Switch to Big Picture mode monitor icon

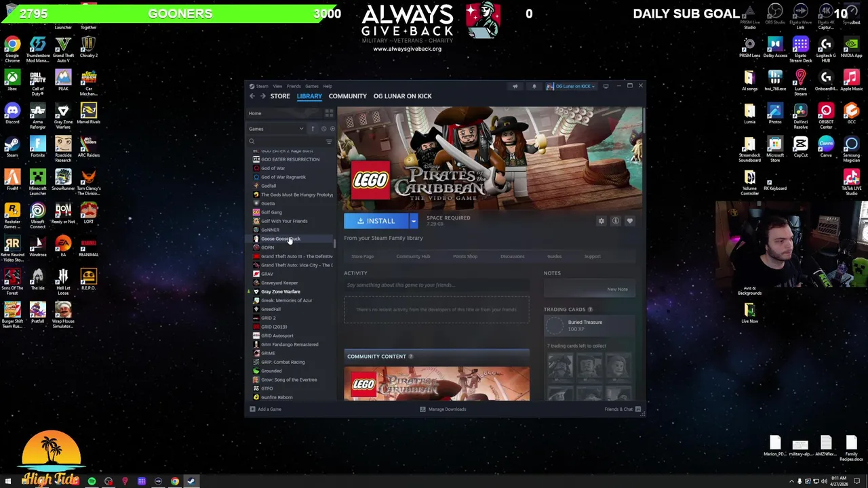(x=606, y=86)
